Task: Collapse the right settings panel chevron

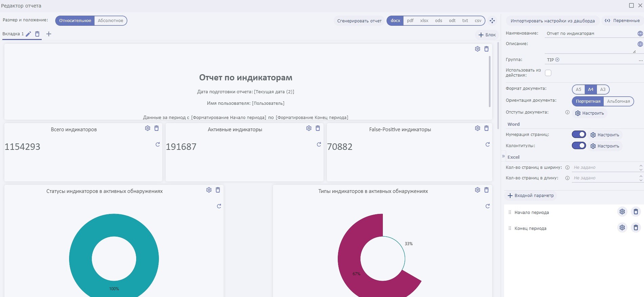Action: click(503, 156)
